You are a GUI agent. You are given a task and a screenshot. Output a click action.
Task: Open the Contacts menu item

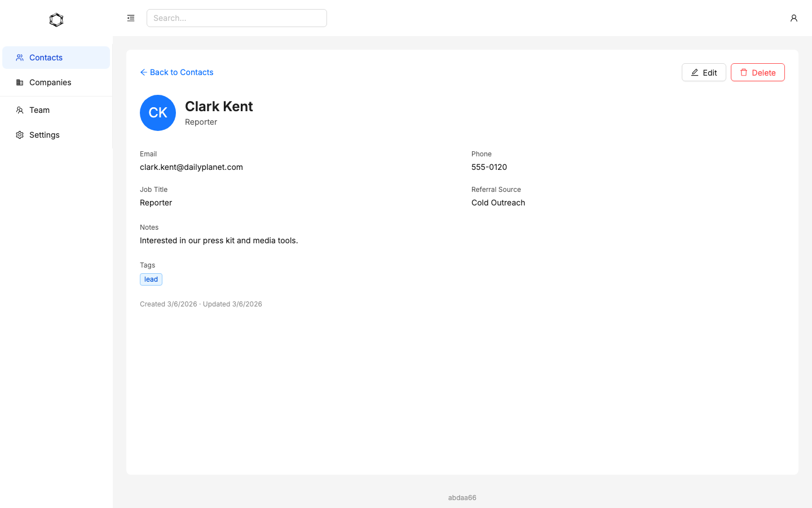(56, 58)
